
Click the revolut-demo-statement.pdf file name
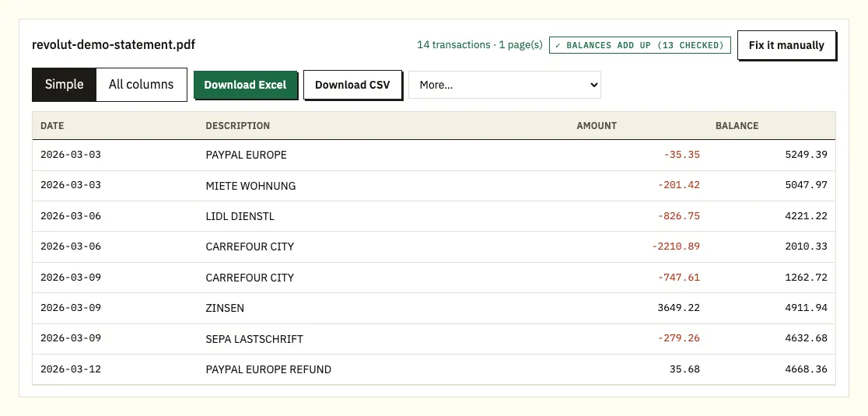114,45
